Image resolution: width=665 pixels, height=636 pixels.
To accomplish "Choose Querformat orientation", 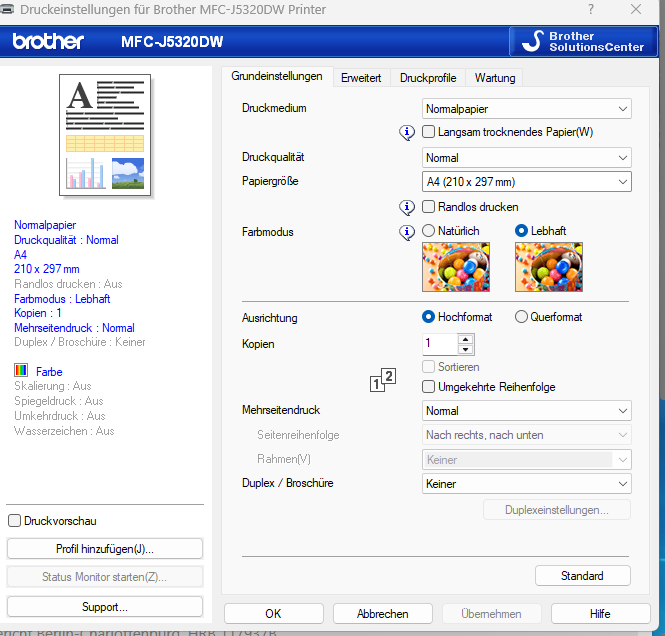I will 521,317.
